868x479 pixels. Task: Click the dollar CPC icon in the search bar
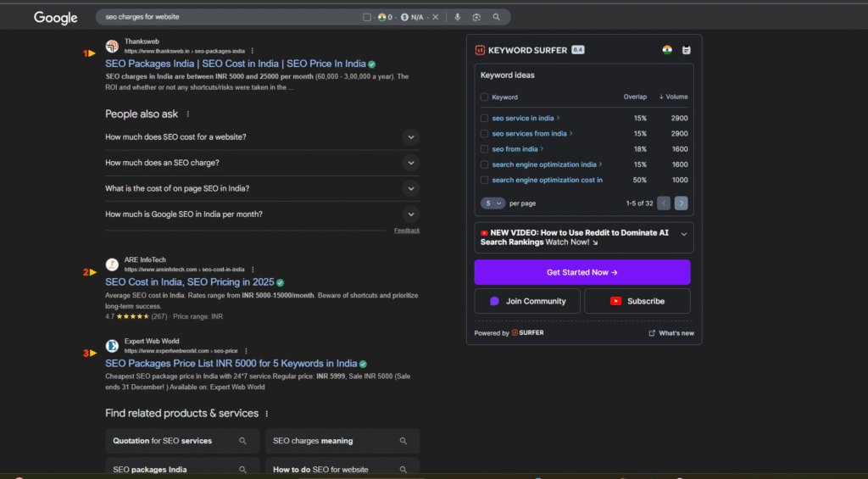[x=404, y=17]
